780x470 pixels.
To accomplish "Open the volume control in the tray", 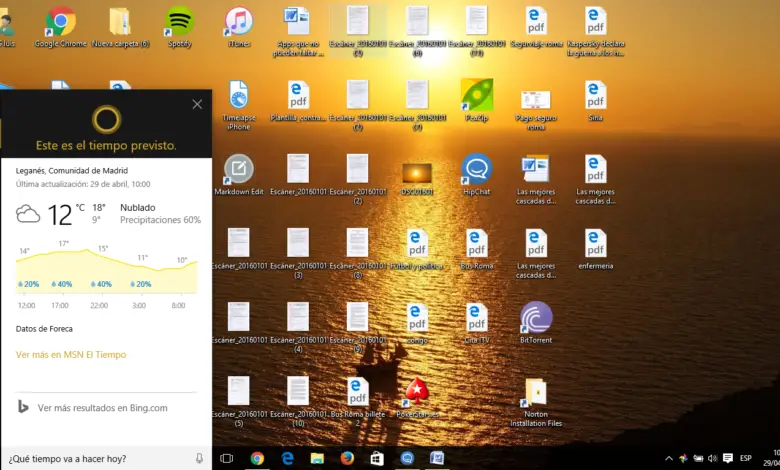I will pyautogui.click(x=712, y=458).
